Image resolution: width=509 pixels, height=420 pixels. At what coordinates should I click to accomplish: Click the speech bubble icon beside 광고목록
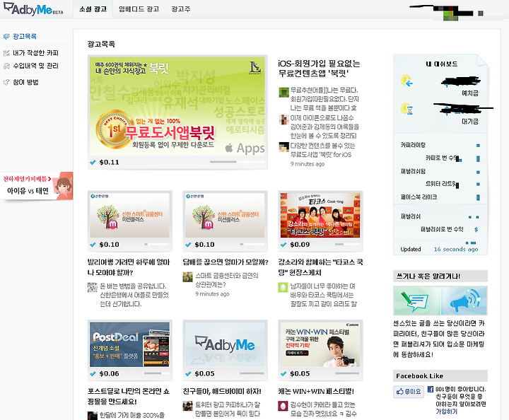pyautogui.click(x=6, y=37)
